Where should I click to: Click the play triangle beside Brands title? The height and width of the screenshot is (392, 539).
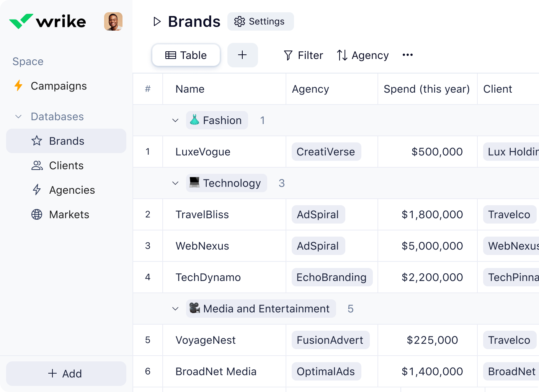point(157,21)
